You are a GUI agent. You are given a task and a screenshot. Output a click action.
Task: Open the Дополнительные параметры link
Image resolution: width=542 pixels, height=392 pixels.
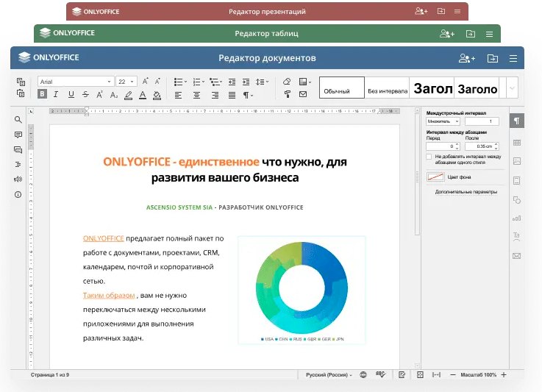[x=466, y=192]
